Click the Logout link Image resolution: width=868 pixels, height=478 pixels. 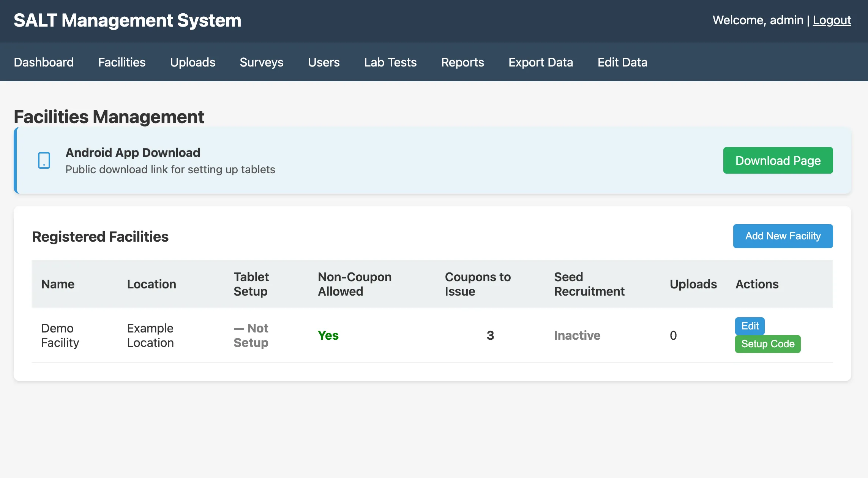click(832, 20)
